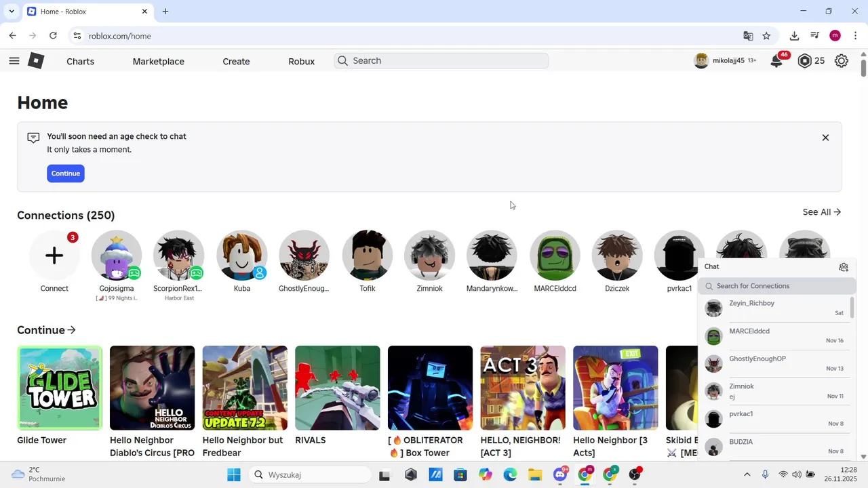Focus the Roblox search field
The width and height of the screenshot is (868, 488).
441,61
